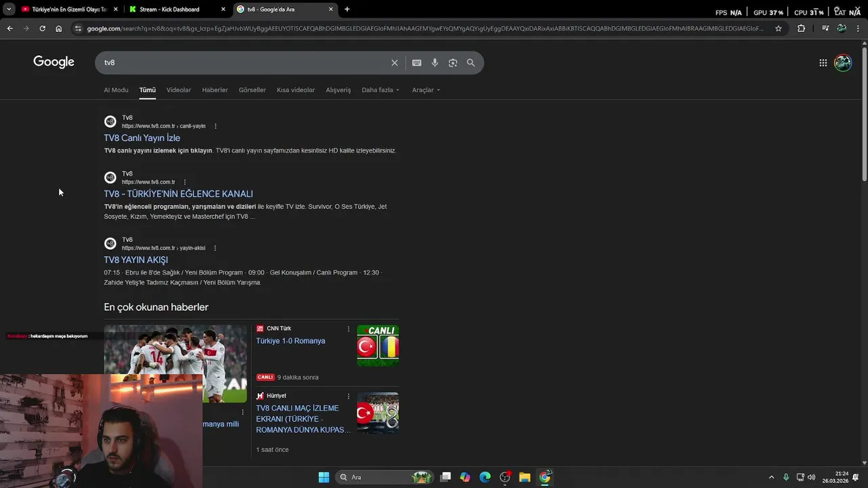Reload the page with refresh icon
The width and height of the screenshot is (868, 488).
pos(42,28)
